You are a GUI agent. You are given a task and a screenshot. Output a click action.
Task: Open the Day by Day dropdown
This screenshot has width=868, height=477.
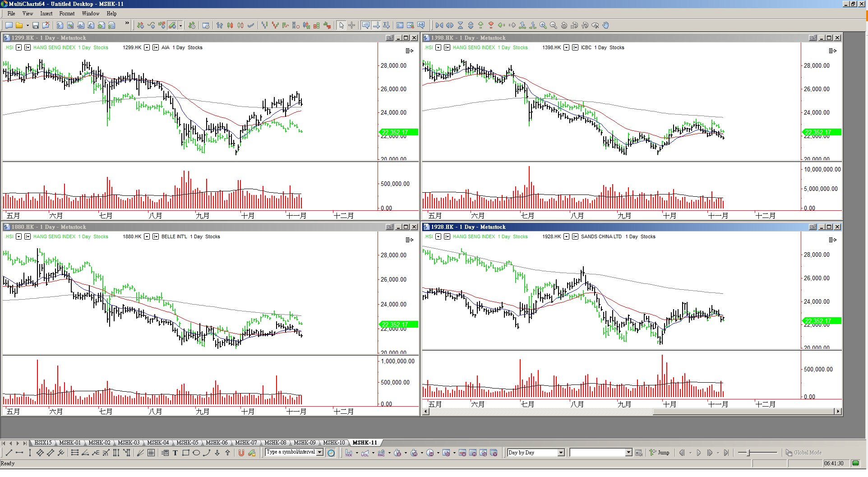(561, 453)
